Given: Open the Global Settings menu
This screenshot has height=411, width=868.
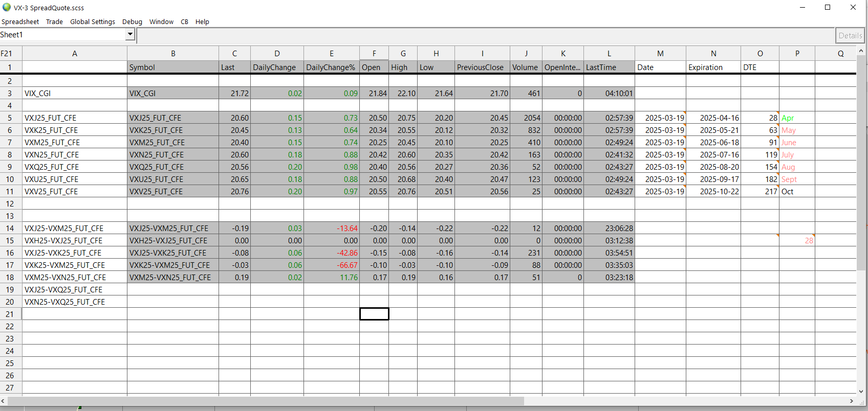Looking at the screenshot, I should click(x=93, y=21).
